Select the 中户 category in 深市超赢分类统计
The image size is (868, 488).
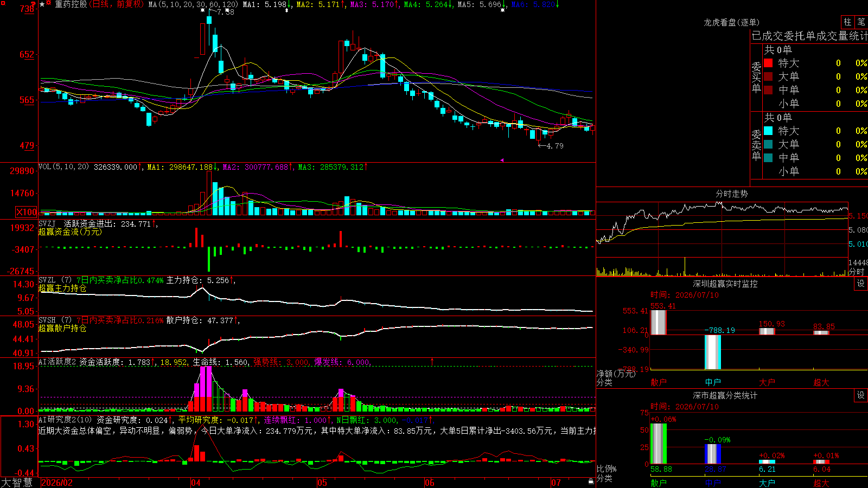713,483
